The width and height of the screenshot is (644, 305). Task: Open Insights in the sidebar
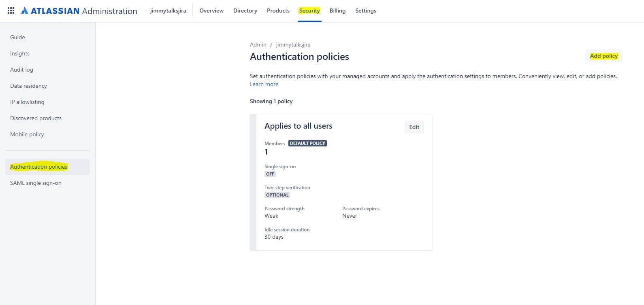pyautogui.click(x=47, y=53)
